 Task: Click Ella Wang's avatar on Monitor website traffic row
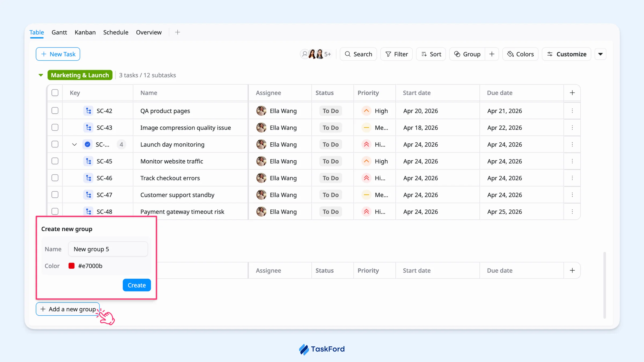(x=261, y=161)
